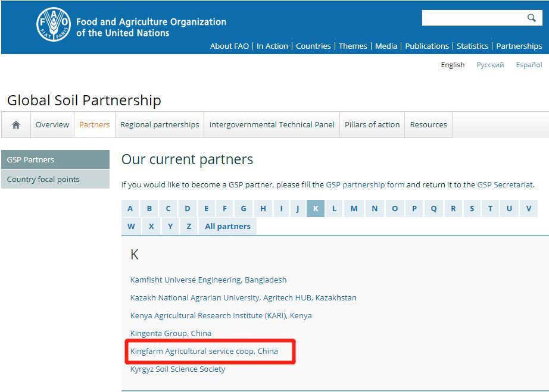Viewport: 549px width, 392px height.
Task: Select Intergovernmental Technical Panel tab
Action: pyautogui.click(x=272, y=125)
